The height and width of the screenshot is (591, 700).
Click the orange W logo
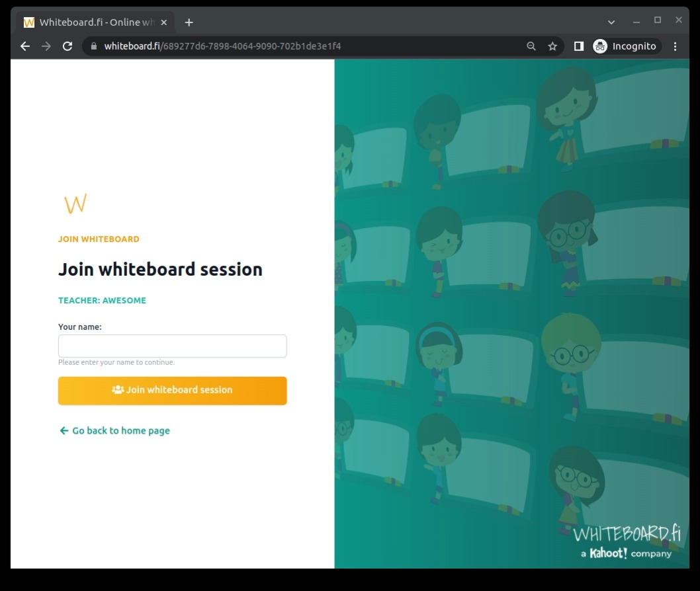(75, 204)
